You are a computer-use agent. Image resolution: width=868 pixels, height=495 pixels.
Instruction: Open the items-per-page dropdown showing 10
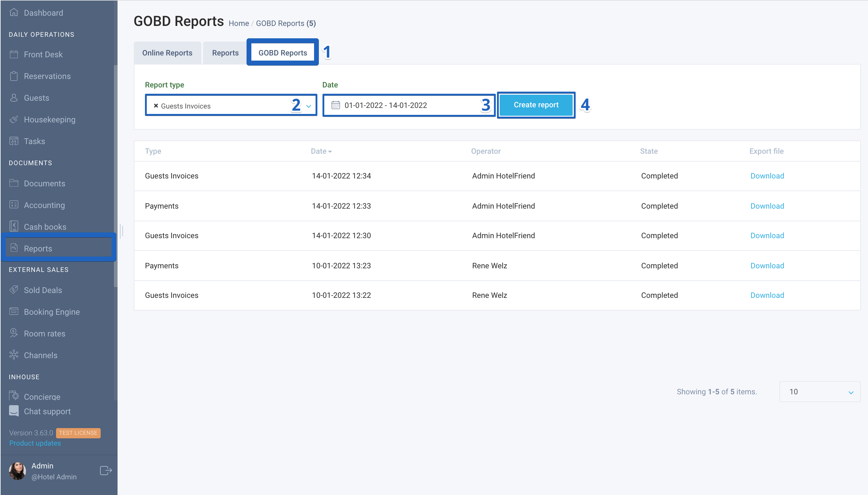(819, 391)
